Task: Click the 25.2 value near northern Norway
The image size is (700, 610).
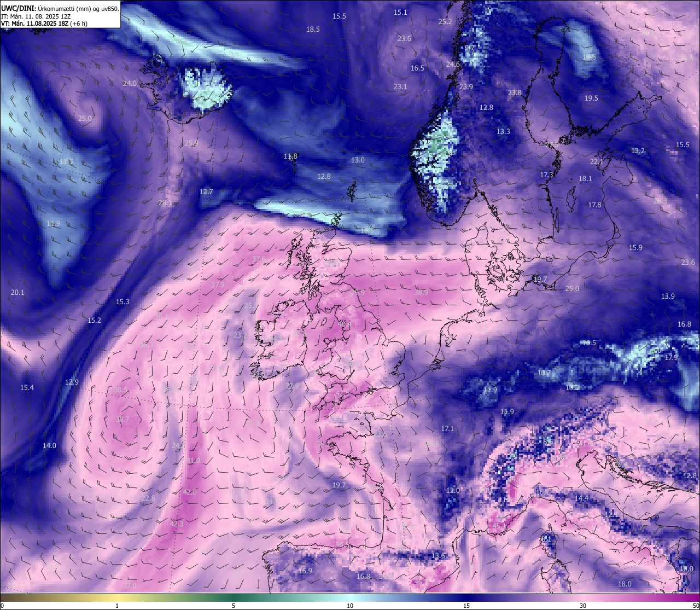Action: (445, 22)
